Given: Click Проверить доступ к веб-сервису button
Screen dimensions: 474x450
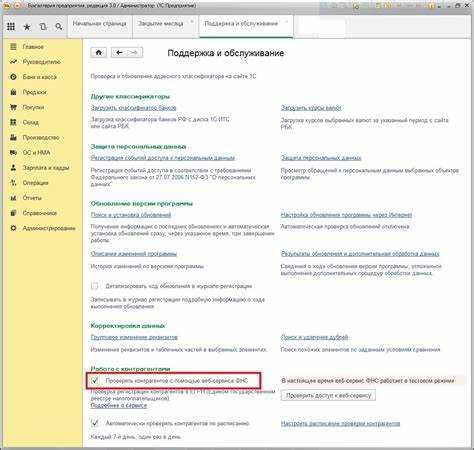Looking at the screenshot, I should (x=328, y=395).
